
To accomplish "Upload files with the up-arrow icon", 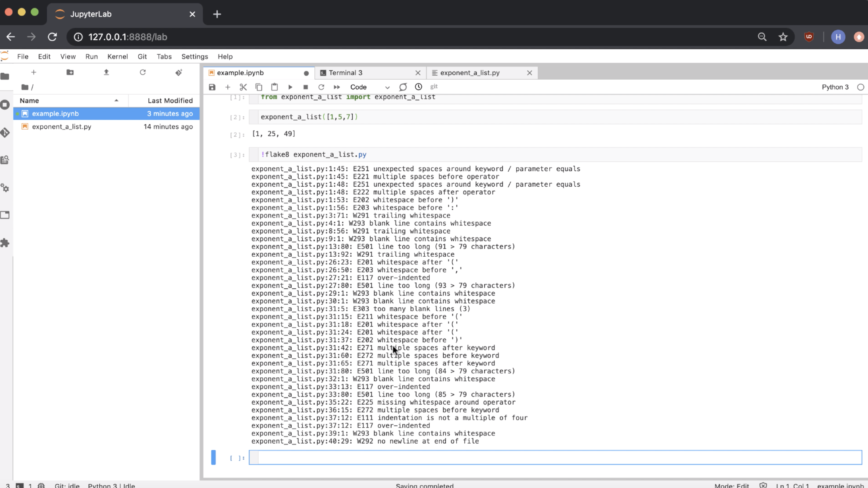I will 106,72.
